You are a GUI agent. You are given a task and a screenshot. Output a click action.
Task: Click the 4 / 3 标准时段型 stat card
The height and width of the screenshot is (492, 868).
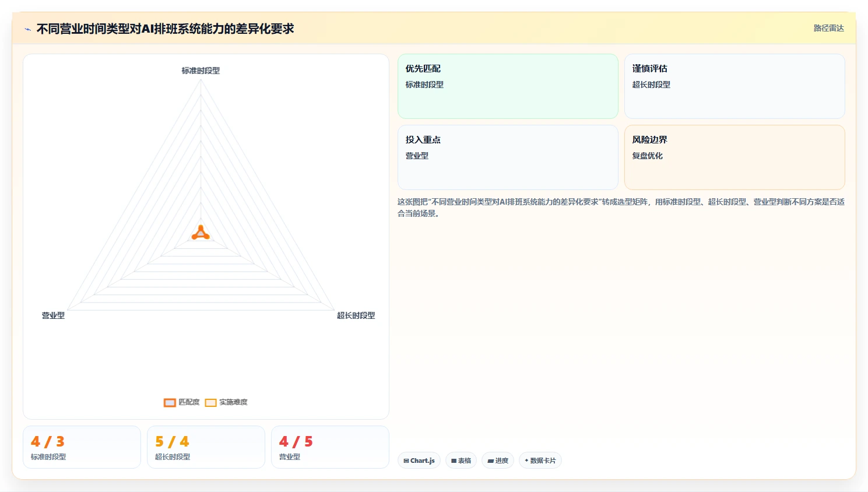point(82,447)
